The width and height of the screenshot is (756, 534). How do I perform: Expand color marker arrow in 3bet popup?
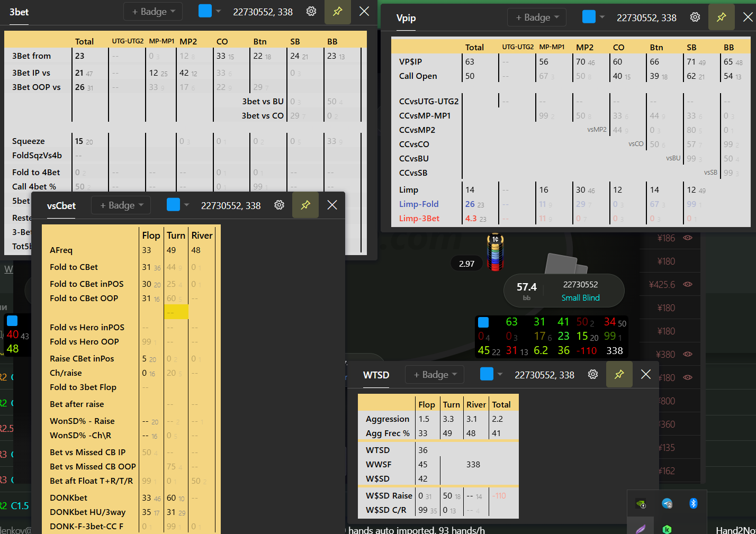coord(218,12)
